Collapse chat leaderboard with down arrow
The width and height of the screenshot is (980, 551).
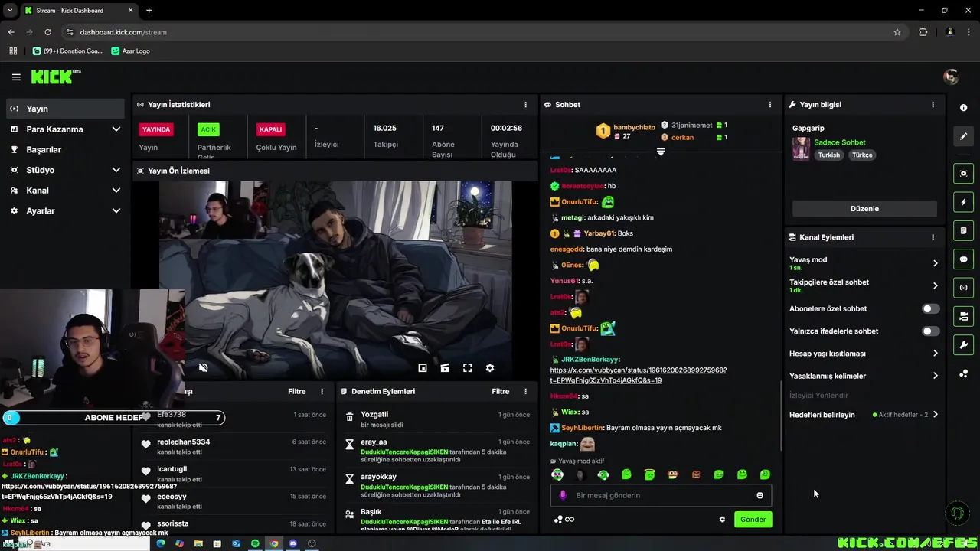[661, 152]
